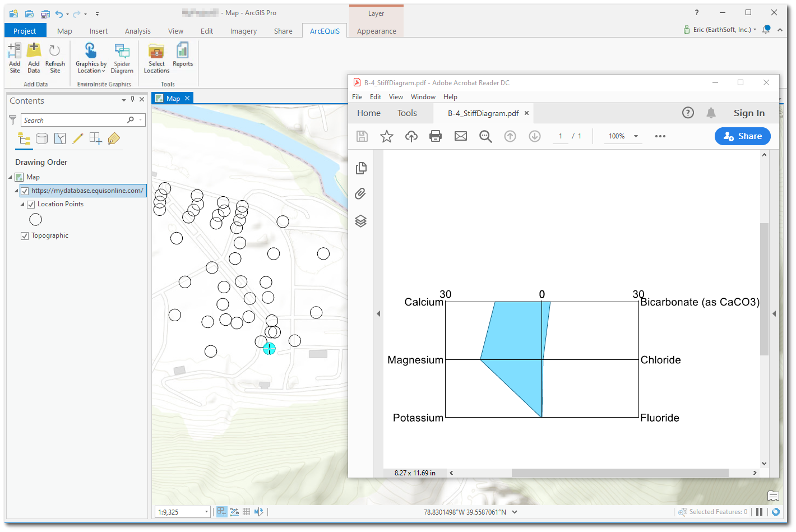
Task: Click the List By Drawing Order icon
Action: coord(24,138)
